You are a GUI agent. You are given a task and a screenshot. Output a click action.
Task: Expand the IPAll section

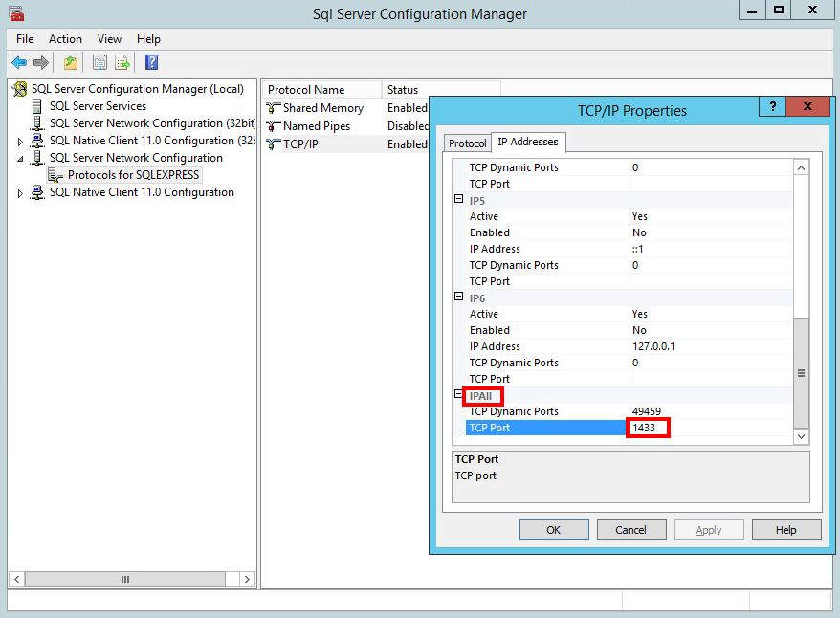pos(458,394)
